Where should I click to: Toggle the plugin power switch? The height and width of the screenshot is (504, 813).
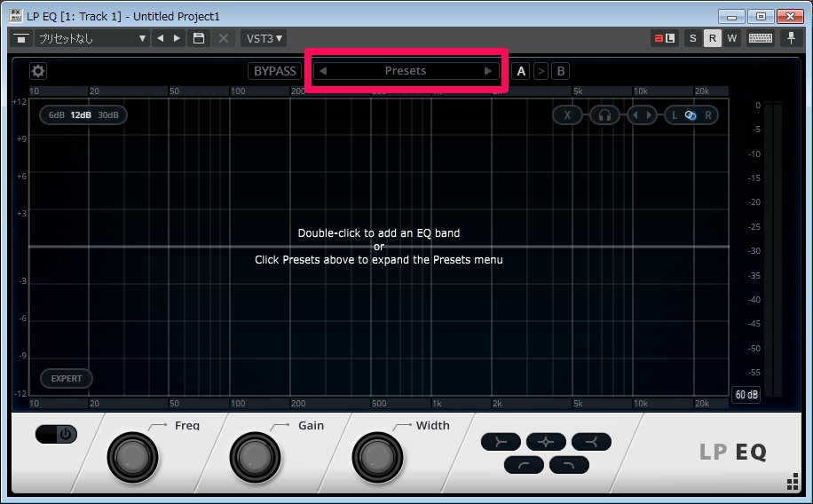click(x=57, y=435)
